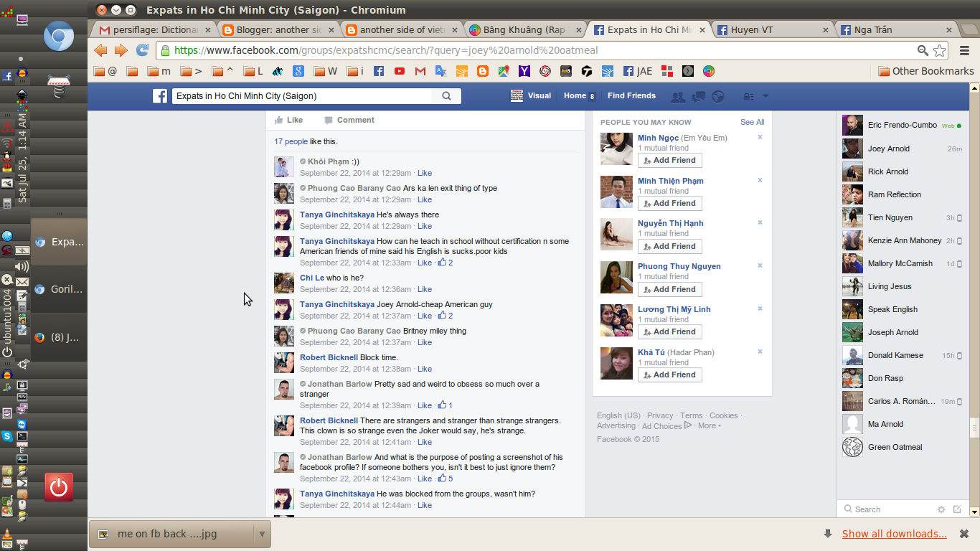Click the red power button on desktop panel
This screenshot has height=551, width=980.
(59, 487)
